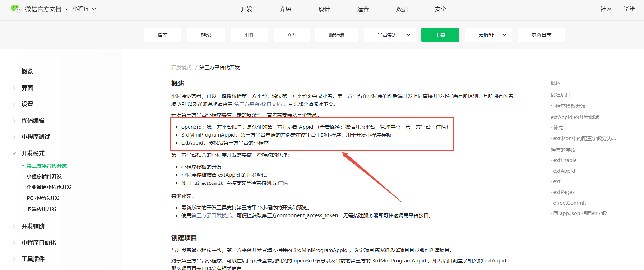Open 企业微信小程序开发 in the sidebar

[49, 187]
